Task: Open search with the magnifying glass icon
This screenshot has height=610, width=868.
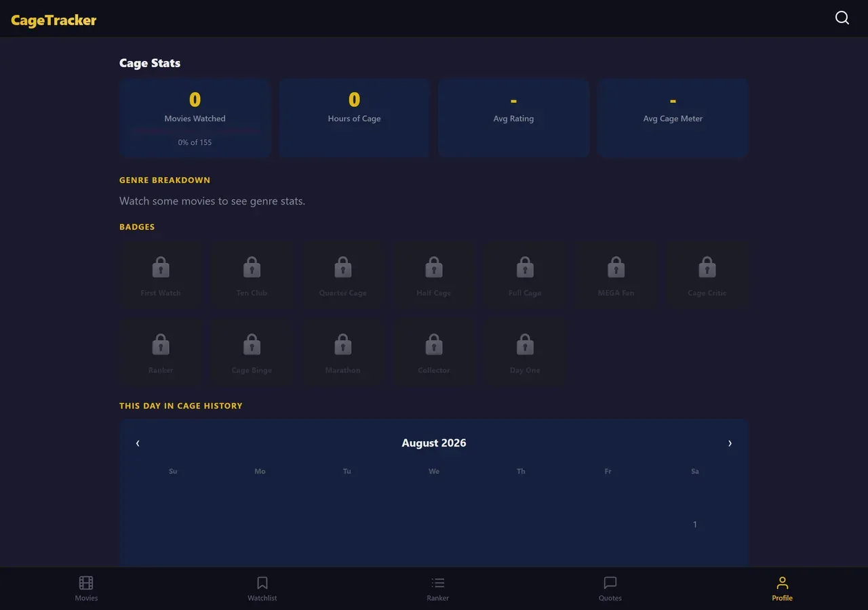Action: (x=842, y=18)
